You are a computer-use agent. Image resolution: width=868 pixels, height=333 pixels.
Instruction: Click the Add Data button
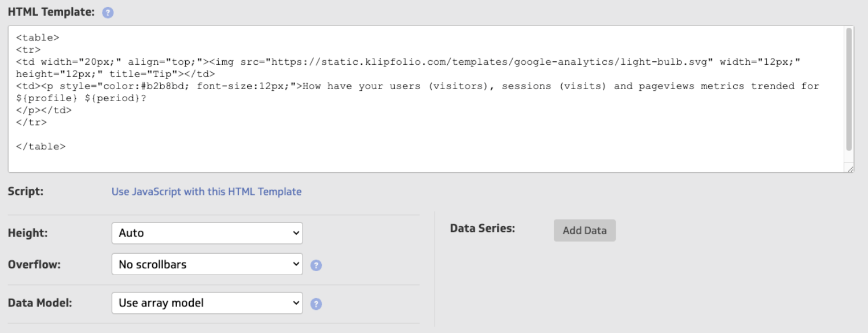pyautogui.click(x=584, y=230)
